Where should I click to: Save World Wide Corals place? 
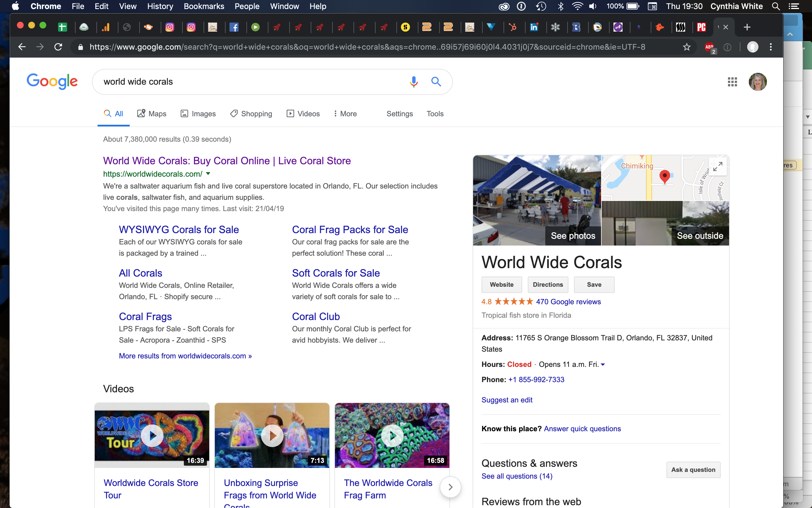point(594,284)
